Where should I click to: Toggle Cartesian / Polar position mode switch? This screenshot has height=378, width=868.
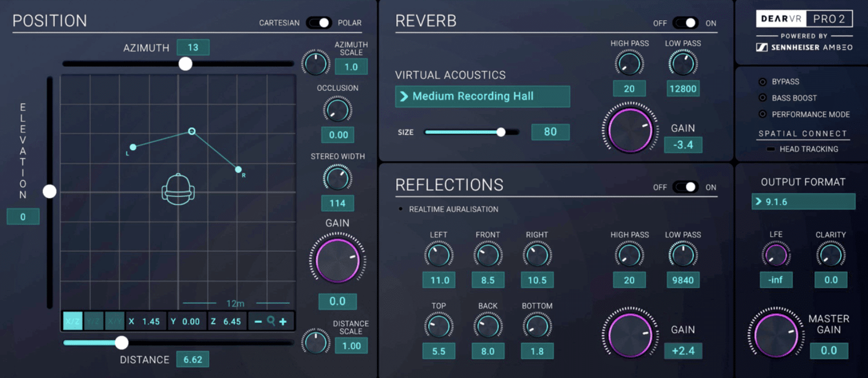[319, 23]
